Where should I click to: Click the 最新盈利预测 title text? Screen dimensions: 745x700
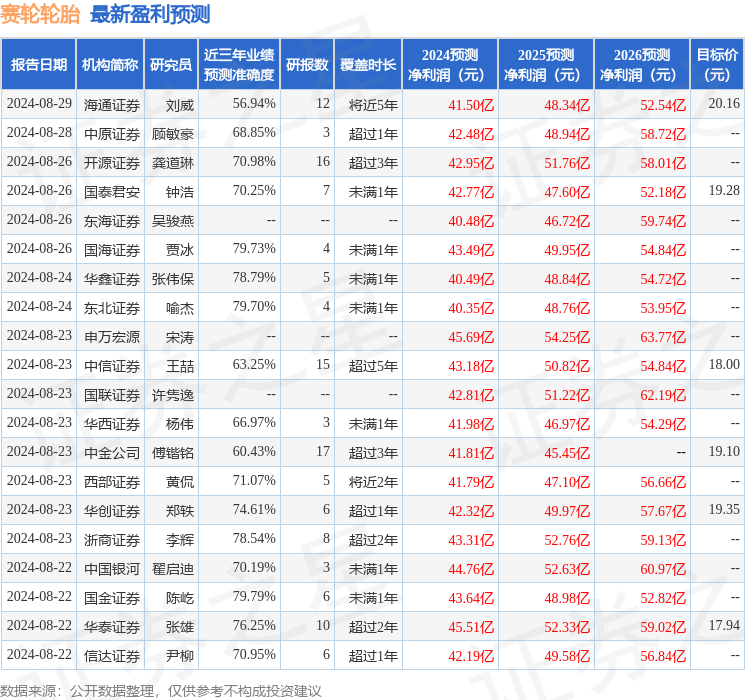(150, 14)
